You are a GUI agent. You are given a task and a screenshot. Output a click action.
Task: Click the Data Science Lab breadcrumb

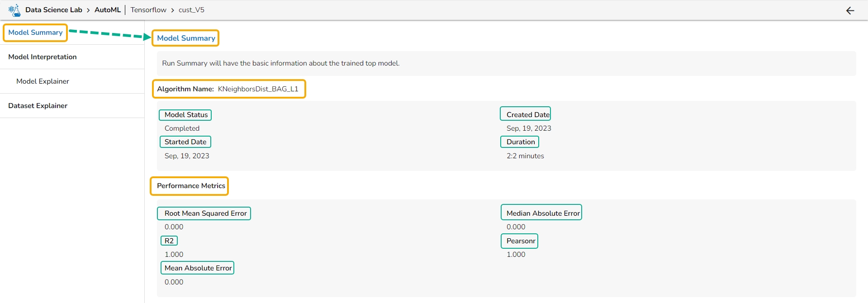coord(54,10)
